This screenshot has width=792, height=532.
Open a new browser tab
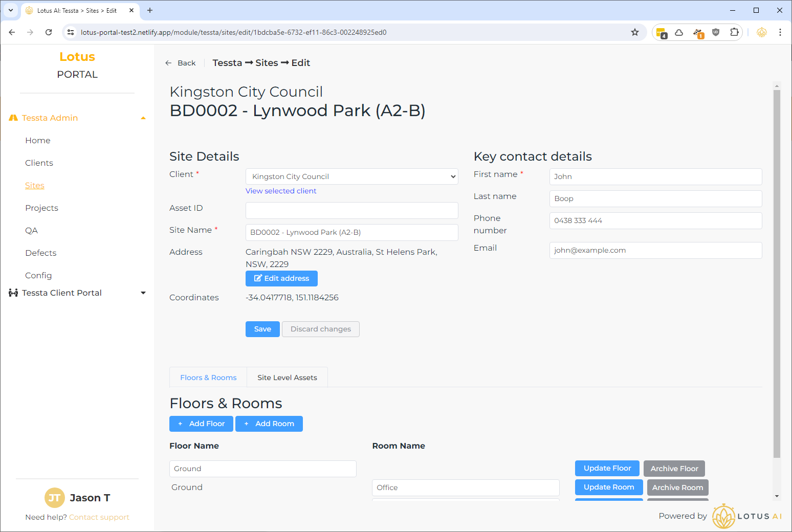(x=150, y=10)
